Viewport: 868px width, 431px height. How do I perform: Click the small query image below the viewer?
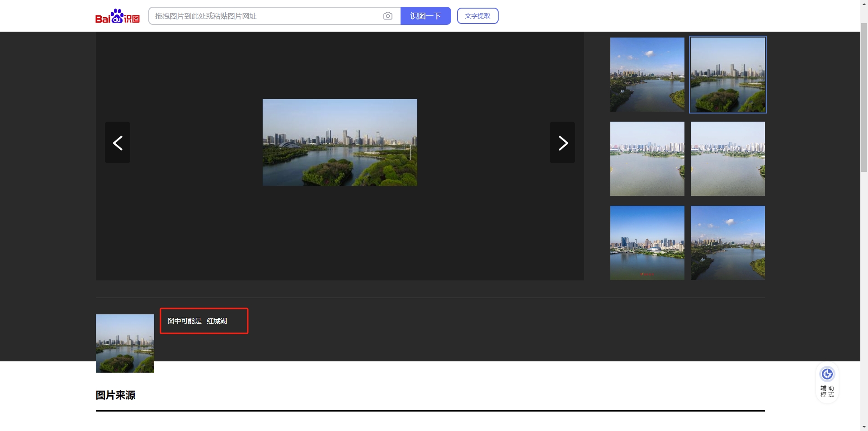pyautogui.click(x=125, y=343)
